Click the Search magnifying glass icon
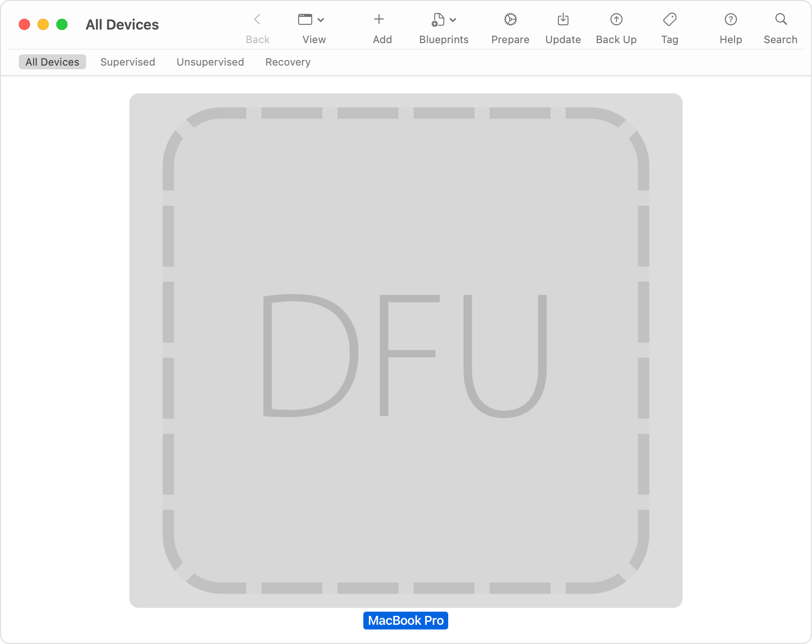The image size is (812, 644). click(x=781, y=19)
